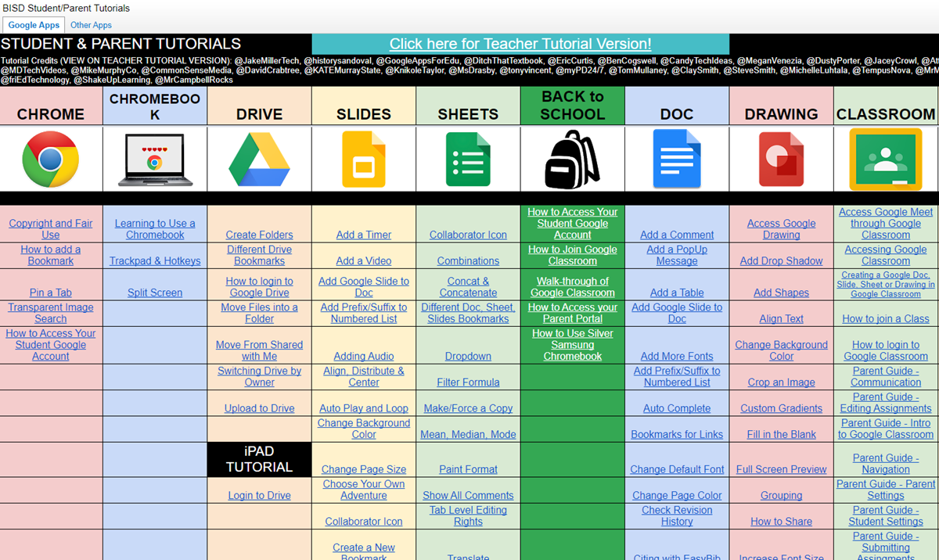Click the Split Screen tutorial link
The width and height of the screenshot is (939, 560).
point(154,292)
